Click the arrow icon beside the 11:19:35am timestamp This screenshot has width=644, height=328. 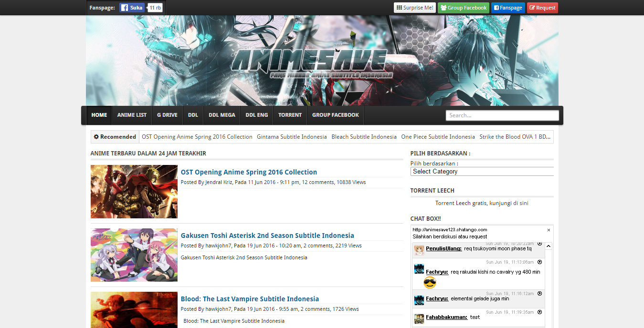click(x=539, y=312)
